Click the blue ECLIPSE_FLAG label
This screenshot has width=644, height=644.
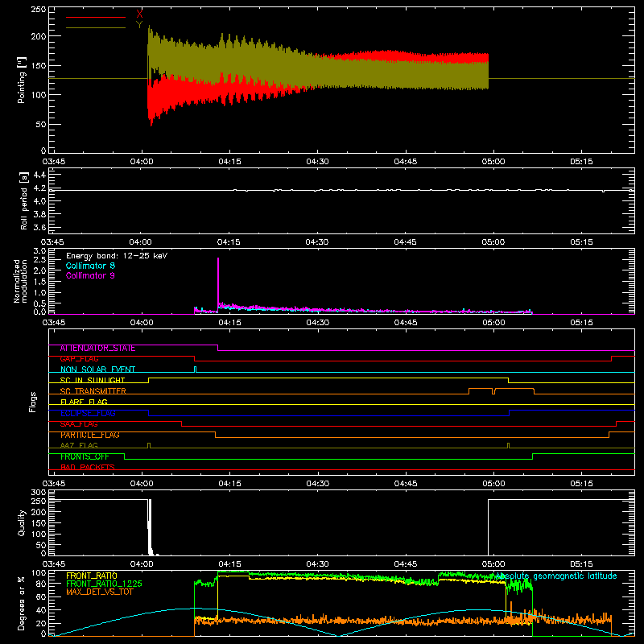tap(88, 413)
